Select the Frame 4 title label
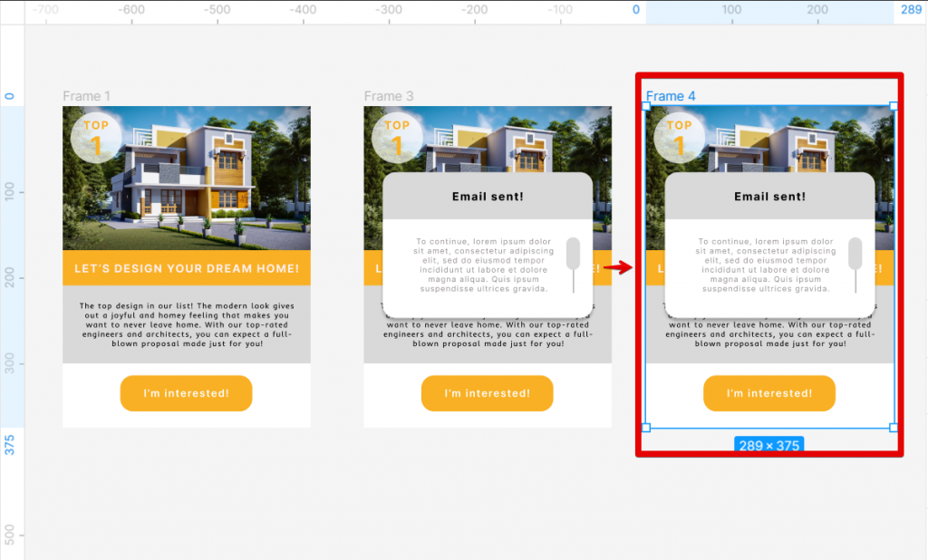Screen dimensions: 928x560 671,95
